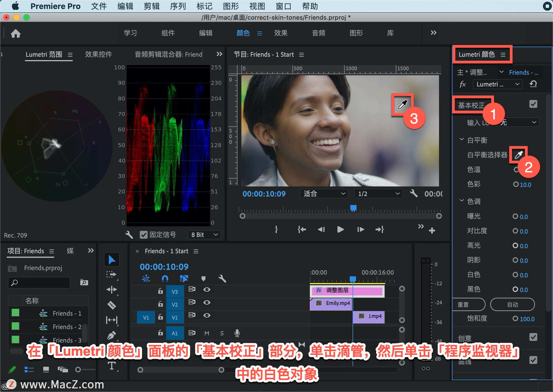Toggle the timeline snap magnet icon

pos(165,278)
